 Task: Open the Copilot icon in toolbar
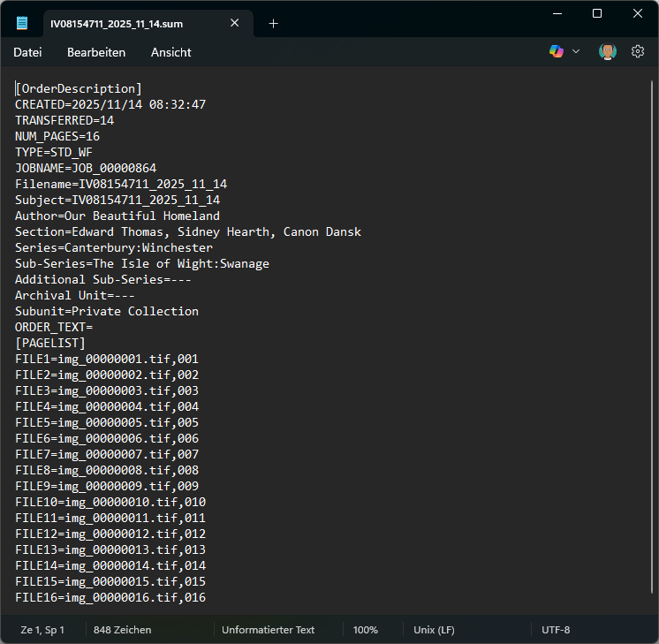pos(557,52)
